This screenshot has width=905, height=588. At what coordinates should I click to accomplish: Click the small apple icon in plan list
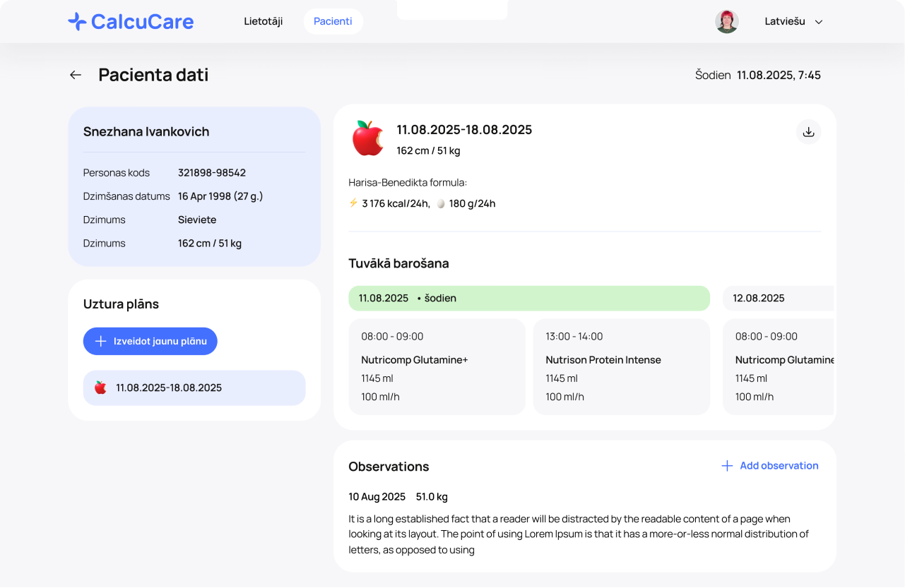[x=100, y=388]
